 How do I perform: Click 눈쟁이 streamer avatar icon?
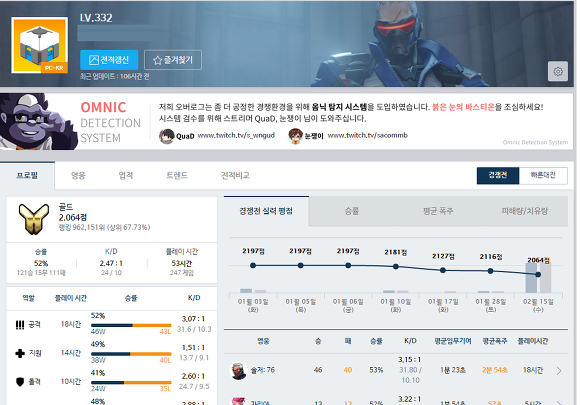(x=295, y=136)
